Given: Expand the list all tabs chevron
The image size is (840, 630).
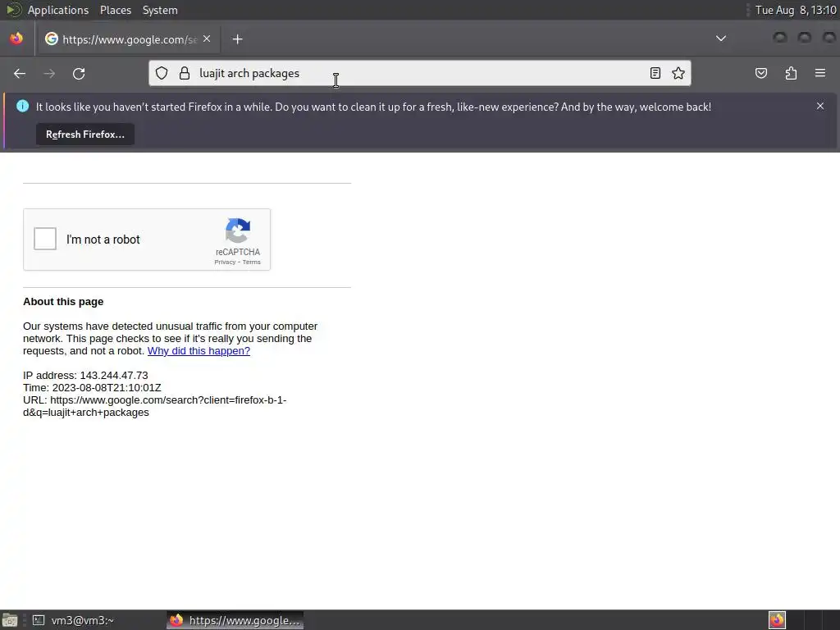Looking at the screenshot, I should pos(721,39).
